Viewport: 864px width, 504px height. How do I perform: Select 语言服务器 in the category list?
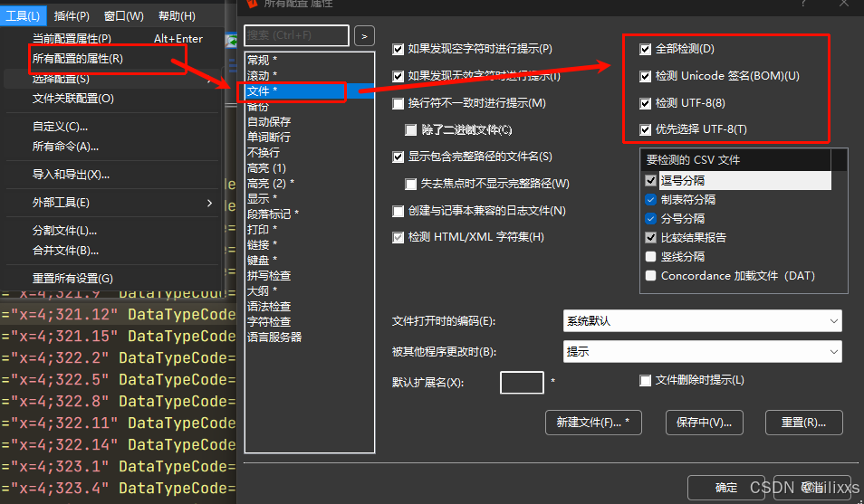click(x=310, y=338)
